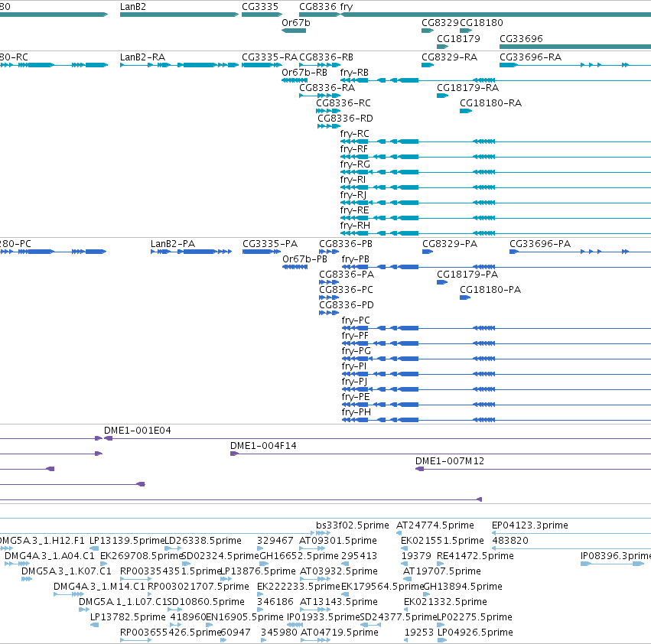Viewport: 651px width, 644px height.
Task: Select the fry-PG protein label
Action: [x=356, y=351]
